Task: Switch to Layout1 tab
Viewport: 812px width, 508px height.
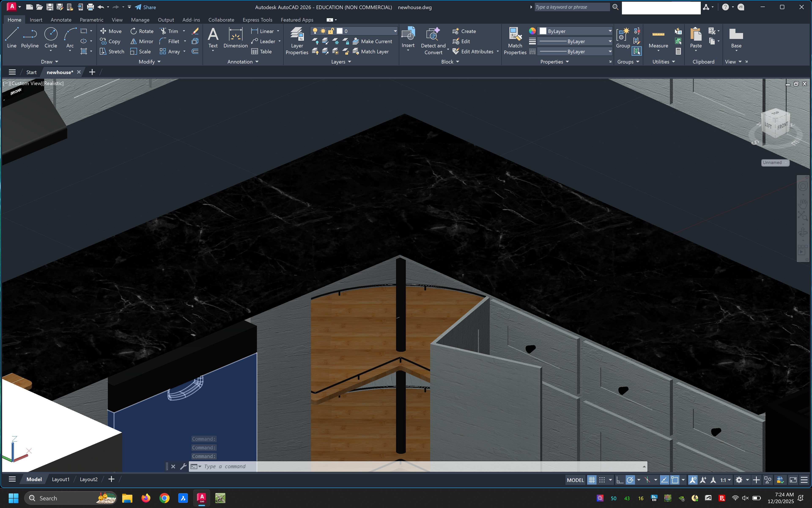Action: [60, 479]
